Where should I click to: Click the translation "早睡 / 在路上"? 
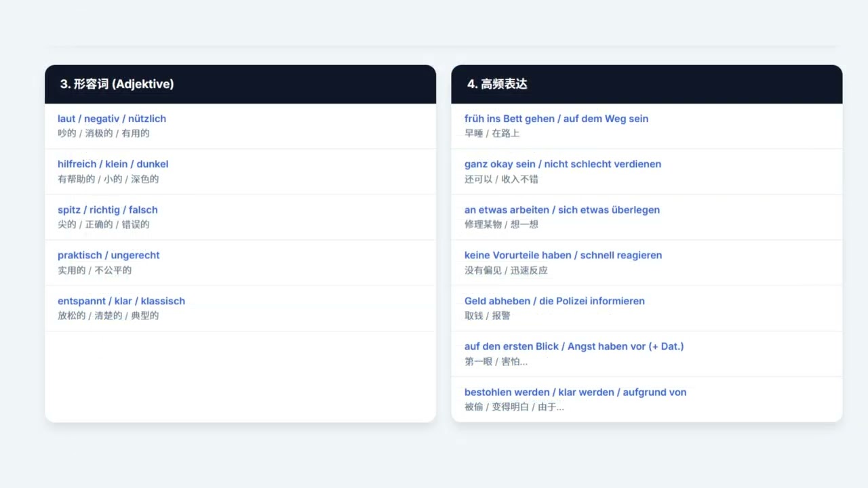click(492, 134)
